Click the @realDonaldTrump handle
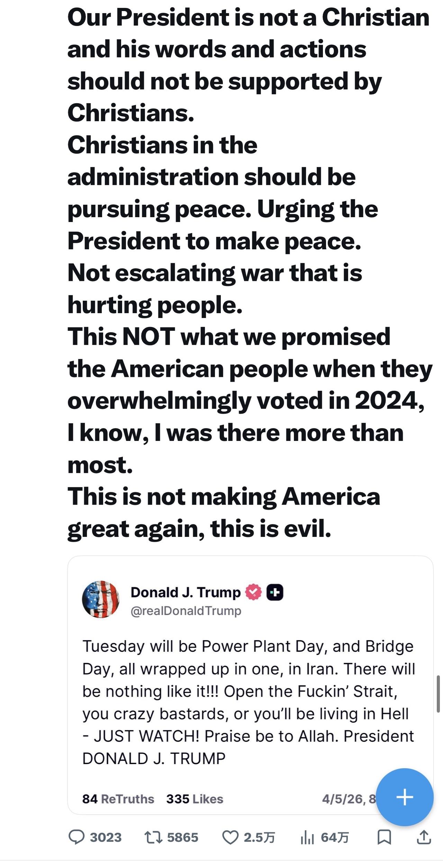 click(186, 610)
